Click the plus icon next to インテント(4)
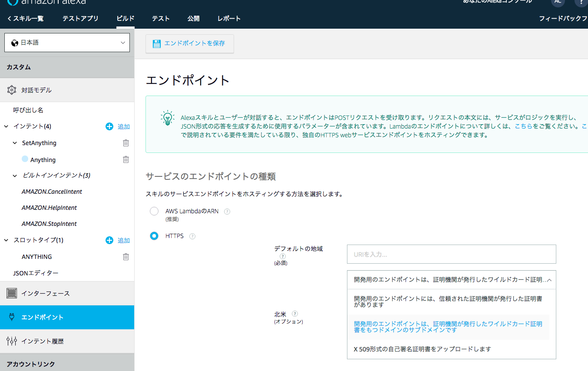The width and height of the screenshot is (588, 371). [x=109, y=126]
